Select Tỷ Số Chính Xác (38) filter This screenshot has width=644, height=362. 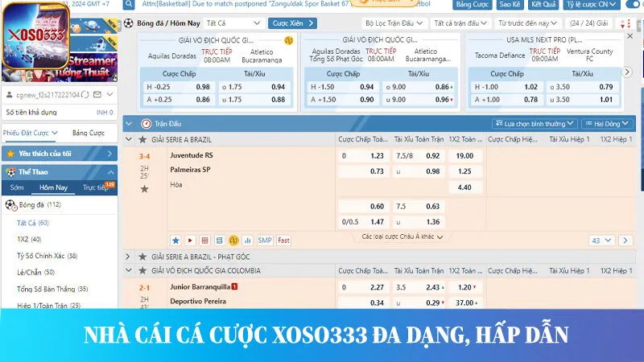[47, 256]
